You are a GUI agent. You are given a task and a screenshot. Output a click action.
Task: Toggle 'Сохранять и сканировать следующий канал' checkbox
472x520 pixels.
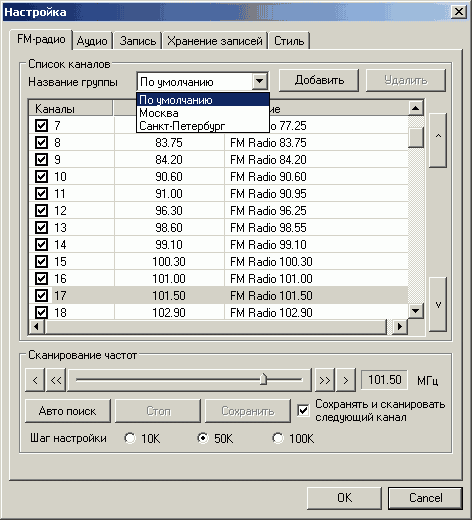[x=303, y=411]
